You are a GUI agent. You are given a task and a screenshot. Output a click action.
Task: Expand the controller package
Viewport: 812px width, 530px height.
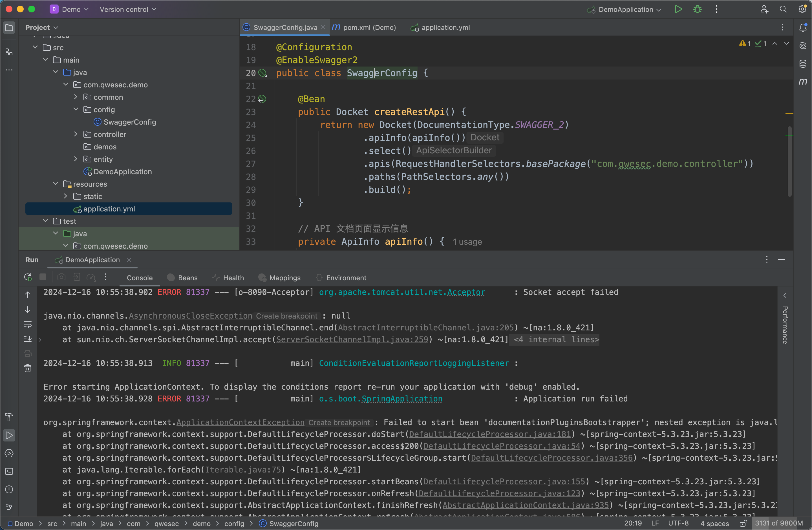pos(76,134)
